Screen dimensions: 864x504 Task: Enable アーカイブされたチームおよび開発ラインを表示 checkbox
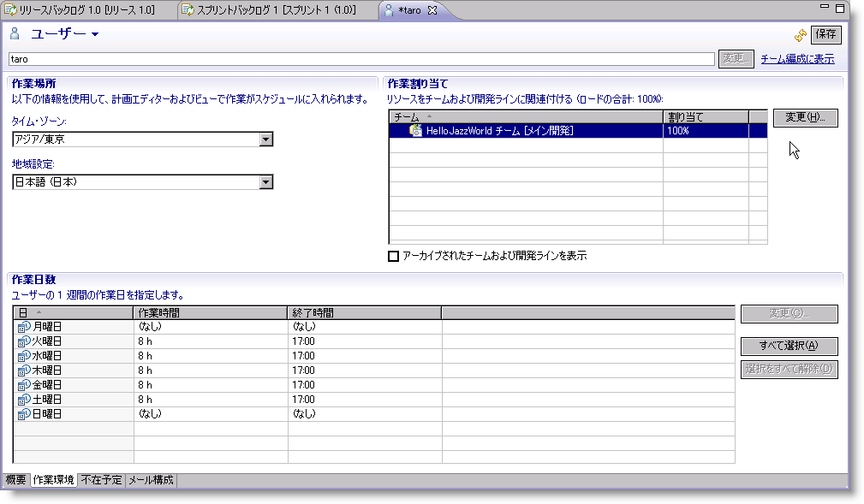393,256
